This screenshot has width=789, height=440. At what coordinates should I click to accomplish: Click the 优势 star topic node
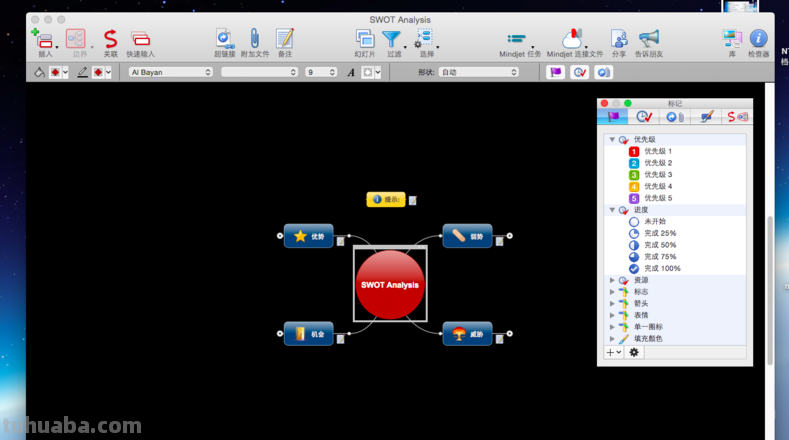click(x=308, y=237)
